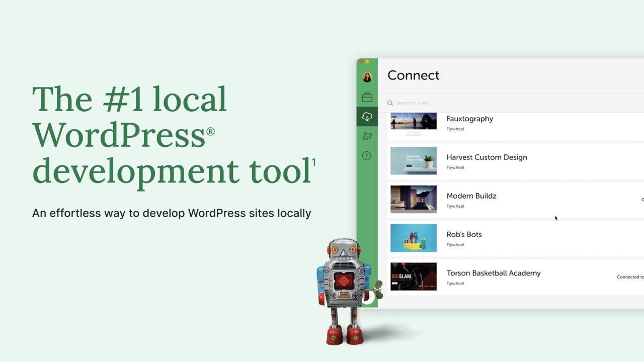Select the Connect cloud sidebar icon
The width and height of the screenshot is (644, 362).
click(367, 117)
